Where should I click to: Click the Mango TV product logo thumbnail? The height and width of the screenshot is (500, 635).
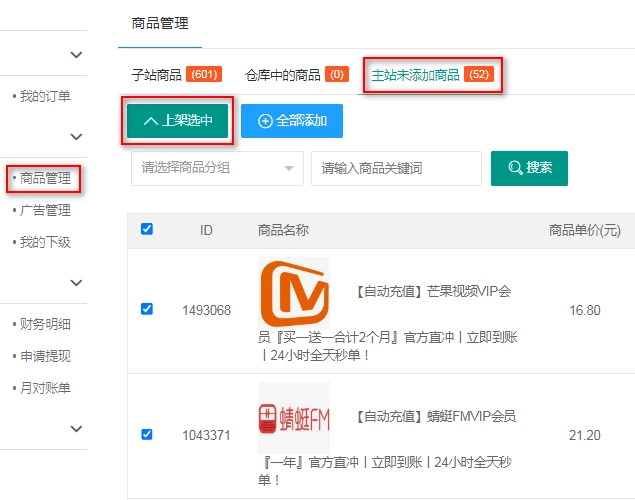pos(294,293)
